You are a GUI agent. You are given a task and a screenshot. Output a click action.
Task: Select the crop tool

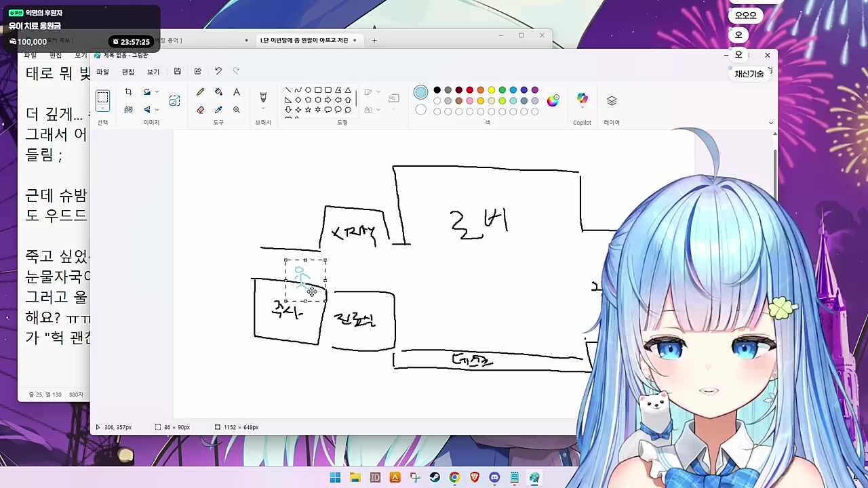click(x=128, y=91)
